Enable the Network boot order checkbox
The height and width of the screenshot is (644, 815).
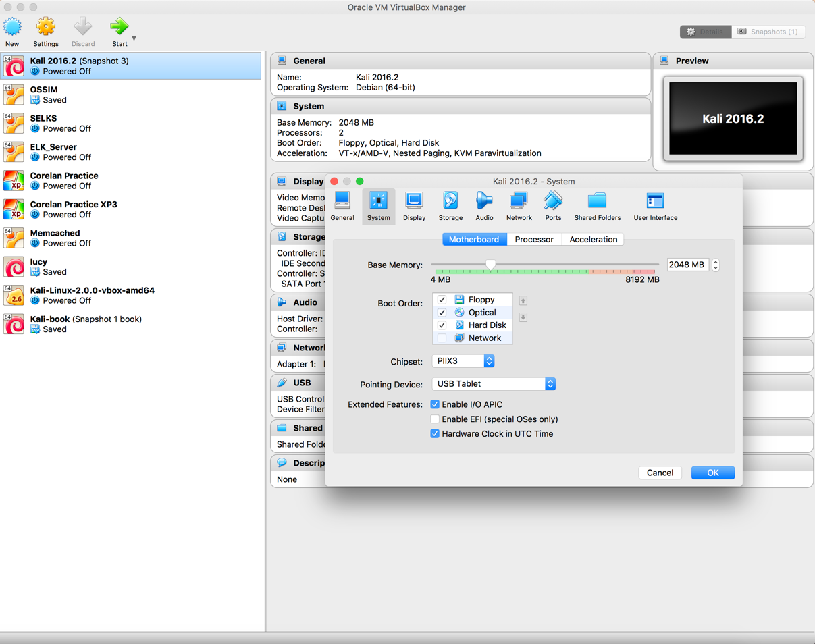click(x=442, y=338)
